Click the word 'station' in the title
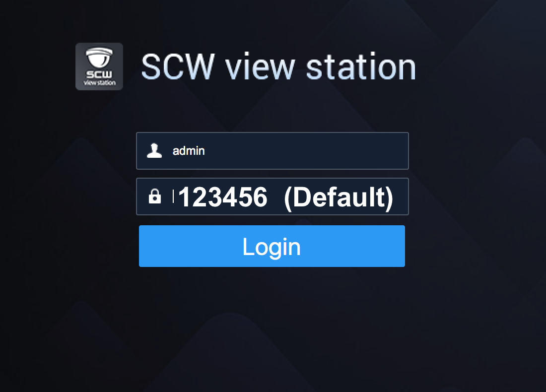 [x=361, y=66]
